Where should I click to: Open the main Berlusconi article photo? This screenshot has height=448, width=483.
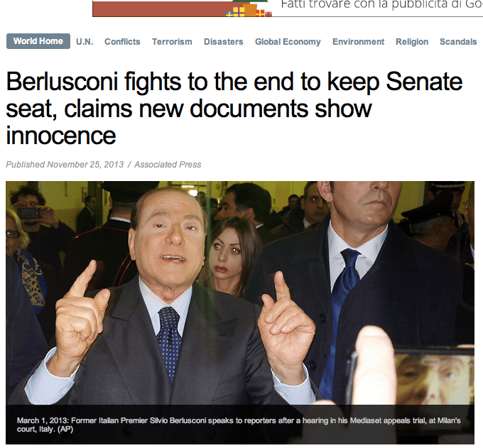[240, 293]
